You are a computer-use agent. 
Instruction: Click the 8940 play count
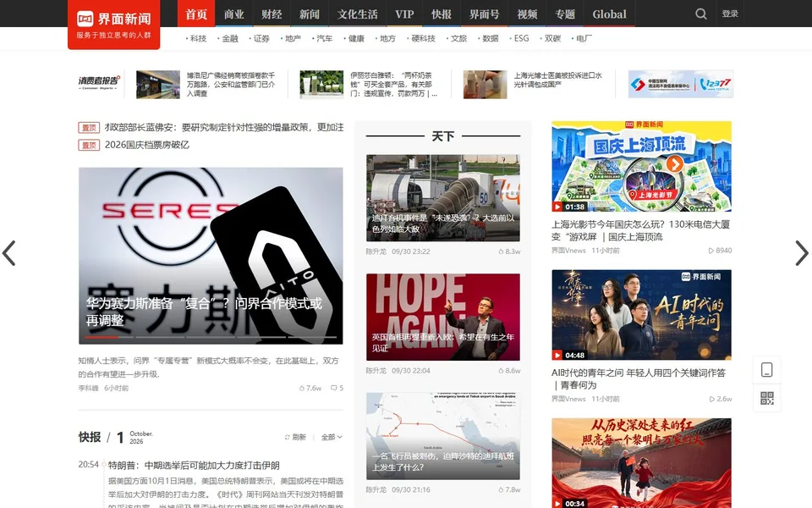[x=721, y=251]
